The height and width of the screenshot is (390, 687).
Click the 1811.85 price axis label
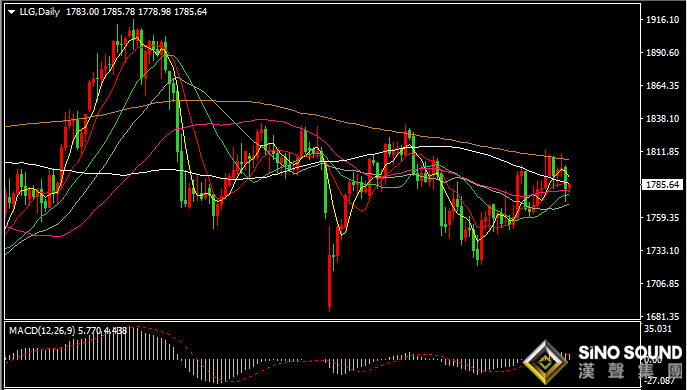pos(662,152)
